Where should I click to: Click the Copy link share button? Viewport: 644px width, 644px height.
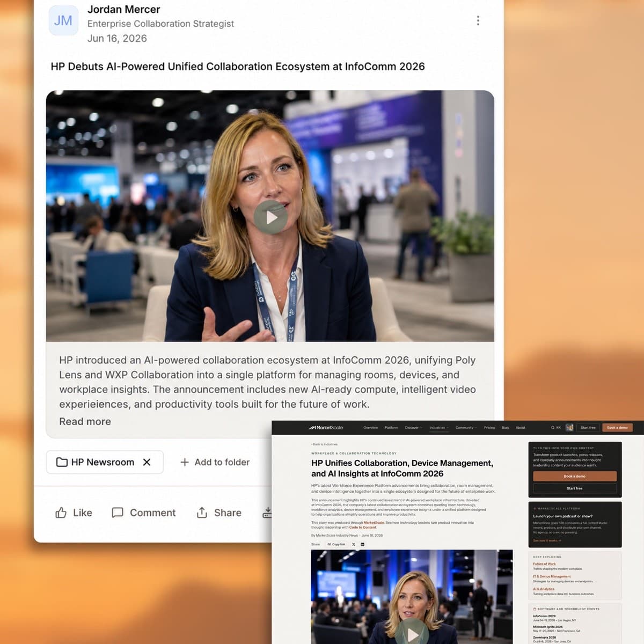click(336, 544)
